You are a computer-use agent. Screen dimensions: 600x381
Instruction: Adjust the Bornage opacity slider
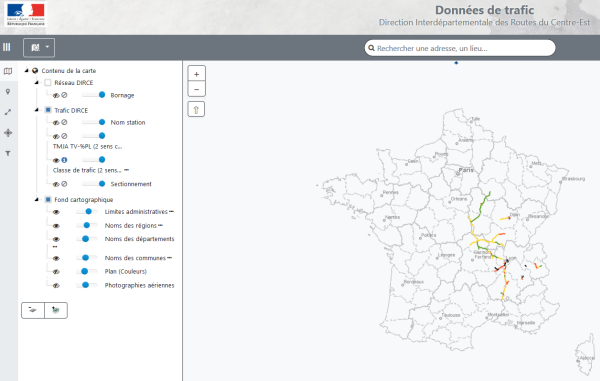coord(94,95)
